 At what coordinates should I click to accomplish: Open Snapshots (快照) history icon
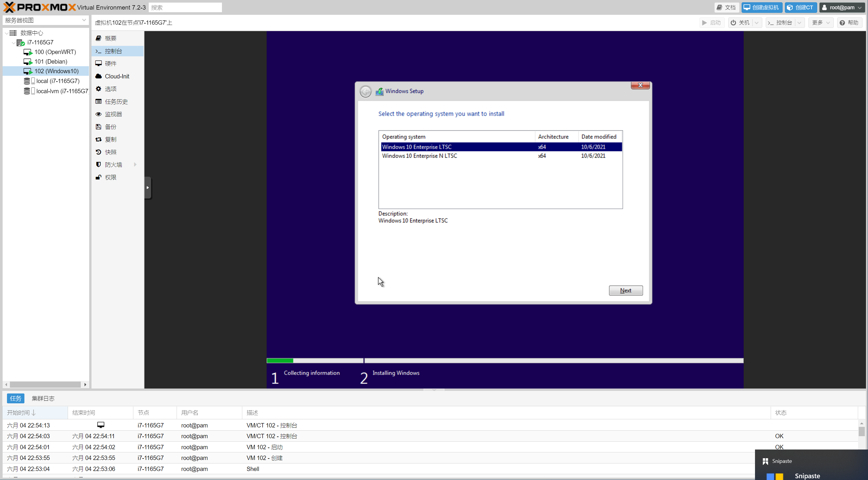(x=98, y=152)
